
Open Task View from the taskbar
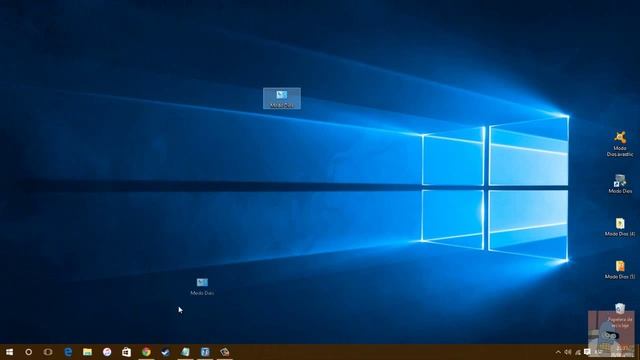48,352
